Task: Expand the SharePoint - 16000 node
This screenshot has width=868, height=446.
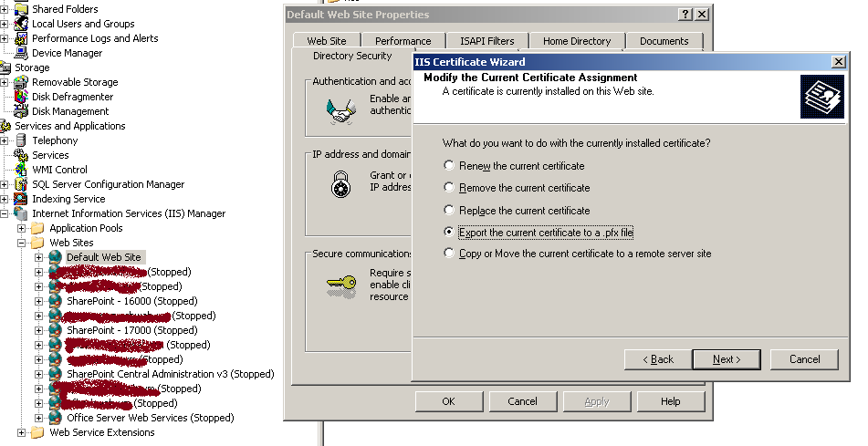Action: [x=38, y=301]
